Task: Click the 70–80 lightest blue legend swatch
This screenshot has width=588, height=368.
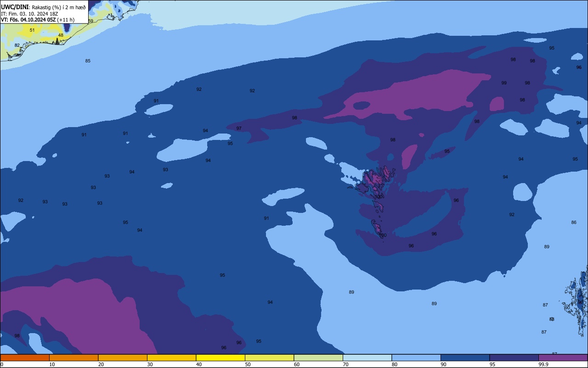Action: pos(367,357)
